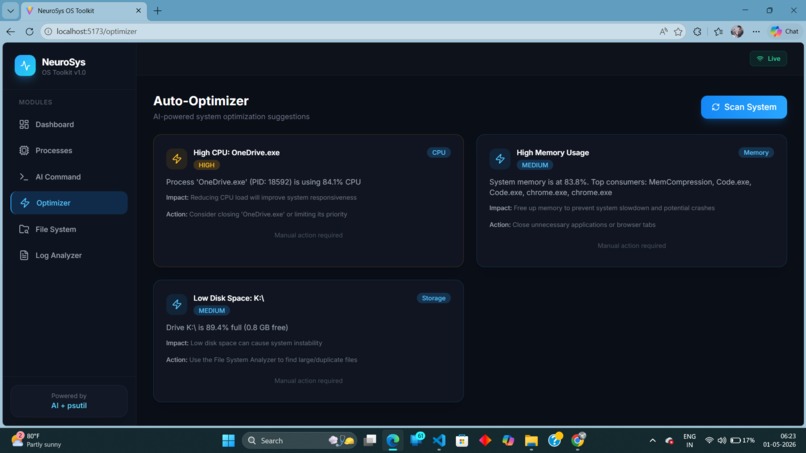Click the High Memory Usage card lightning icon
This screenshot has height=453, width=806.
(x=500, y=159)
